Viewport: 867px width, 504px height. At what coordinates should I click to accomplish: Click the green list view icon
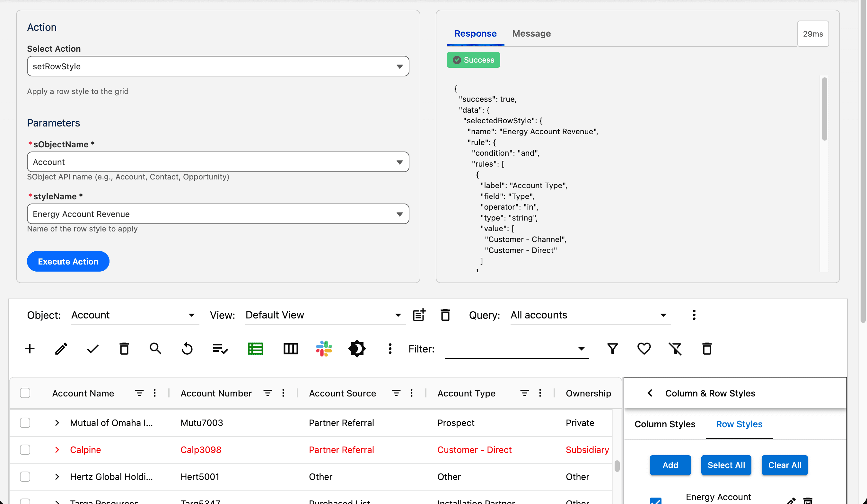pos(255,349)
